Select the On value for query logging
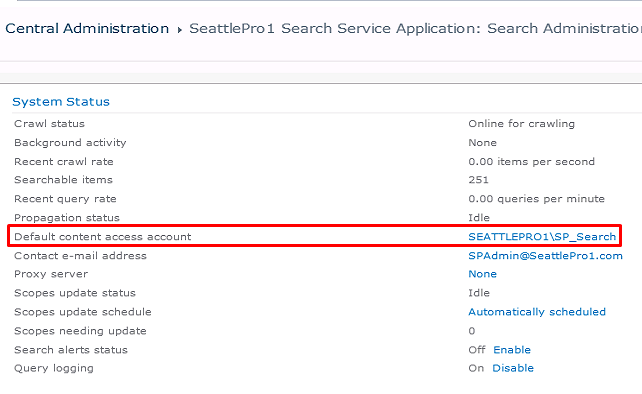 pyautogui.click(x=476, y=368)
